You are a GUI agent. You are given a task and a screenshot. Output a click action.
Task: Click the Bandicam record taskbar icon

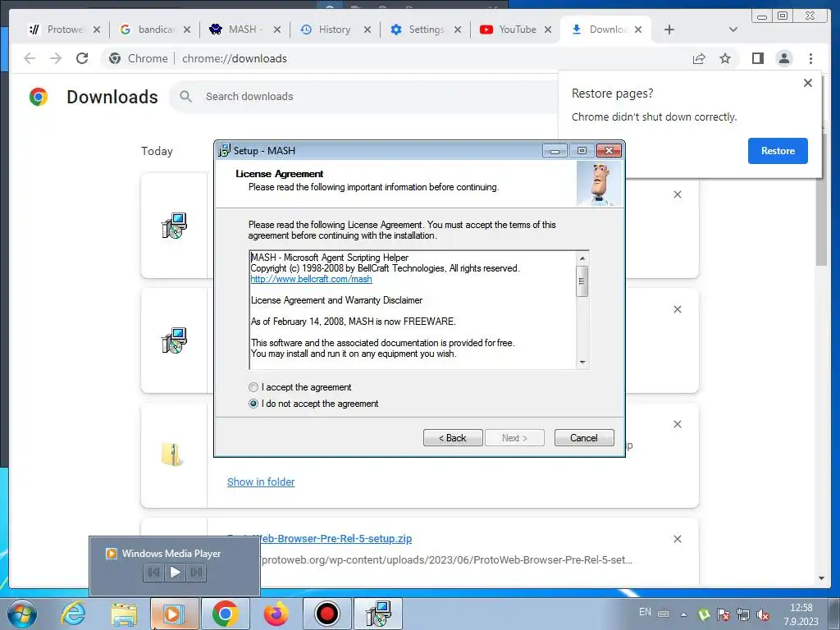click(326, 614)
